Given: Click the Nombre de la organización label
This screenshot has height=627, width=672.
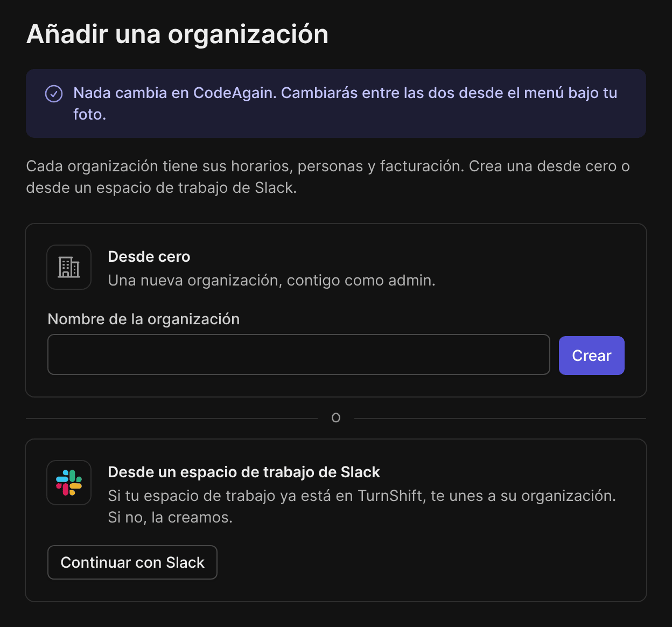Looking at the screenshot, I should click(x=144, y=319).
